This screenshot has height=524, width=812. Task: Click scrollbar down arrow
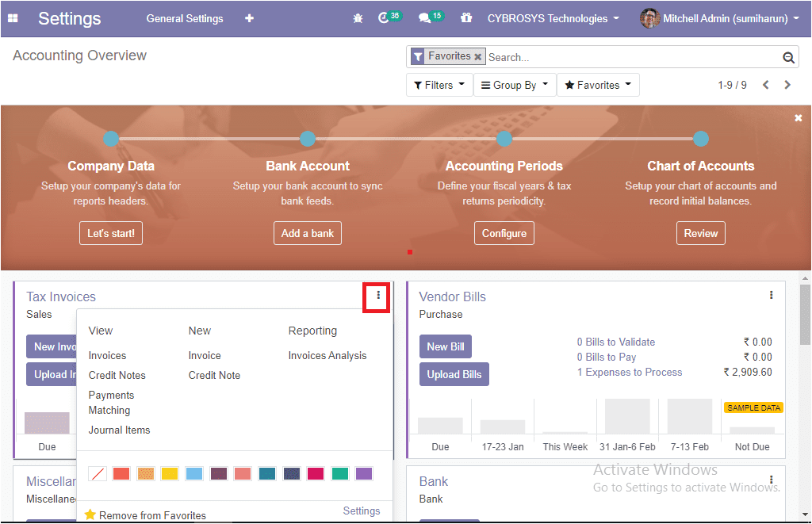(806, 514)
